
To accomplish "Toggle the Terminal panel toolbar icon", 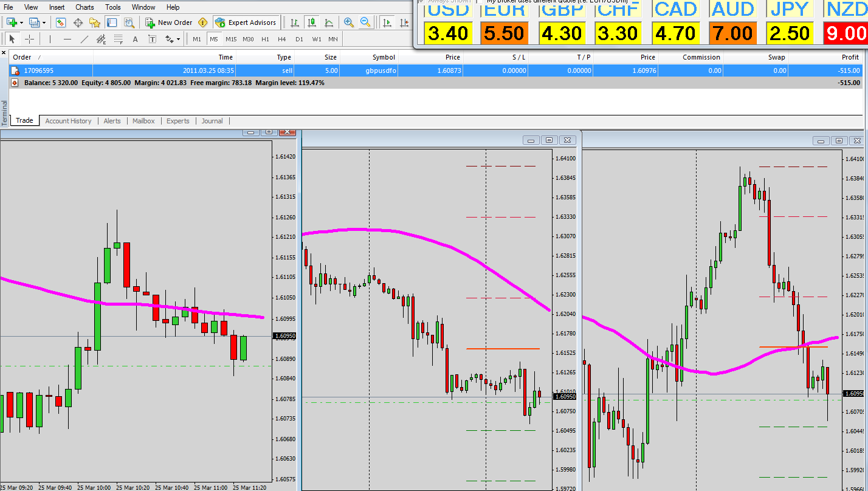I will (112, 22).
